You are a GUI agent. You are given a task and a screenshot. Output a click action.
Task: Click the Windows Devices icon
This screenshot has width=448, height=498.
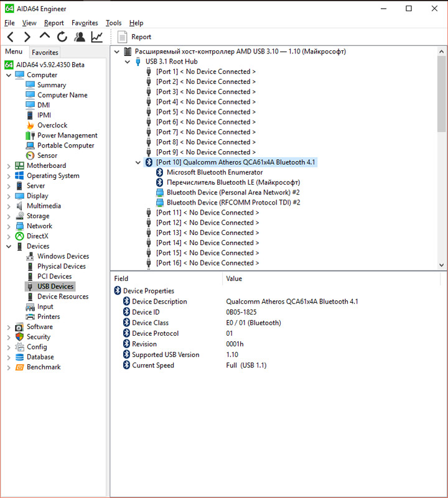(x=30, y=256)
